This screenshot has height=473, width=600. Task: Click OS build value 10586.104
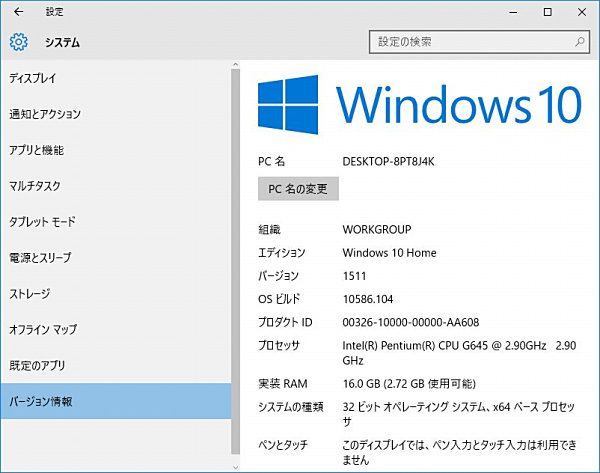(368, 299)
